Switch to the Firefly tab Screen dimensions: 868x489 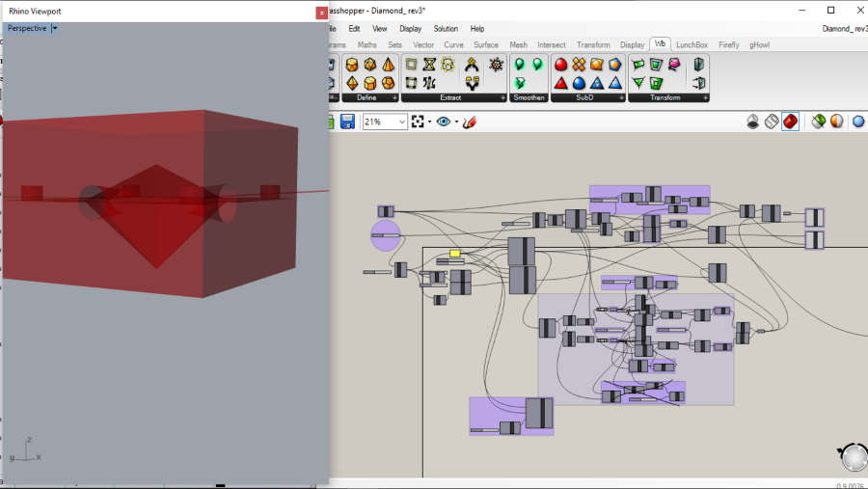[729, 45]
